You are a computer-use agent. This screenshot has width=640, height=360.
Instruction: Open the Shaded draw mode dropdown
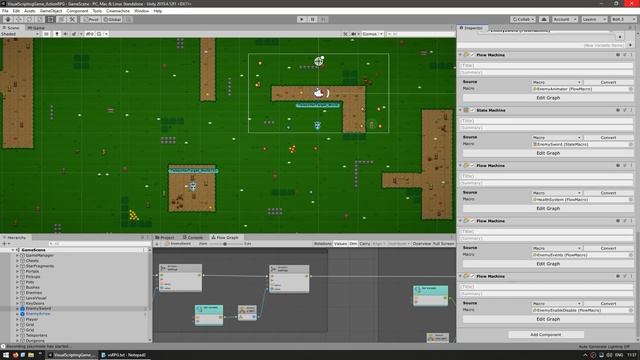click(x=20, y=34)
